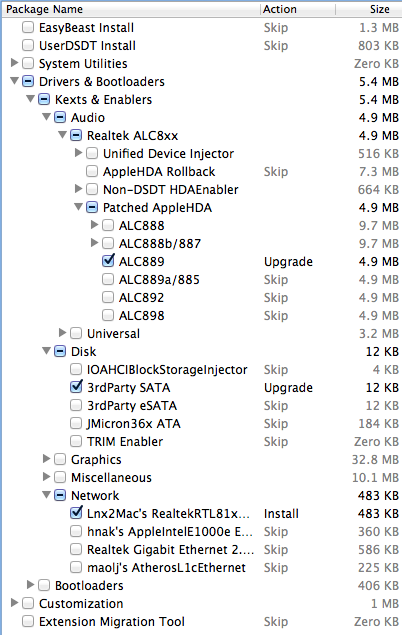Expand the System Utilities group
The width and height of the screenshot is (402, 635).
click(x=14, y=63)
